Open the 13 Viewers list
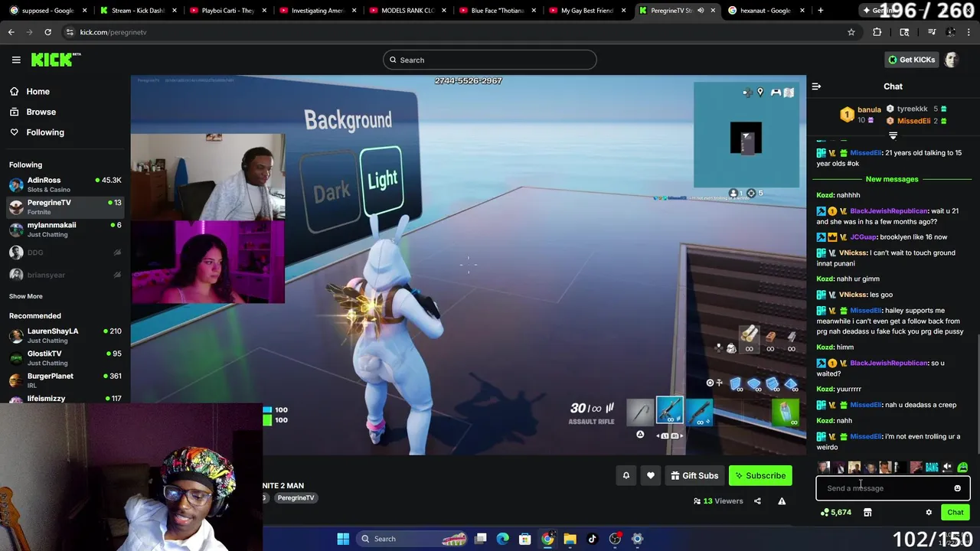The width and height of the screenshot is (980, 551). click(718, 501)
